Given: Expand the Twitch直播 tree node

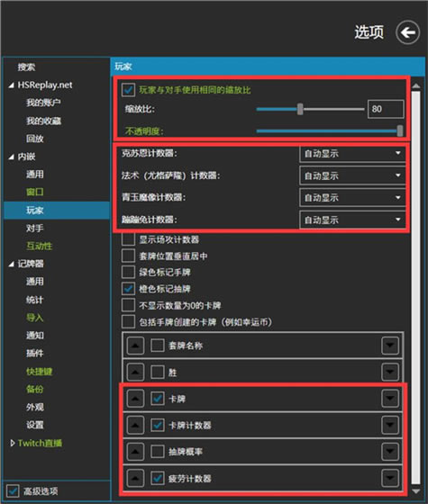Looking at the screenshot, I should [13, 443].
